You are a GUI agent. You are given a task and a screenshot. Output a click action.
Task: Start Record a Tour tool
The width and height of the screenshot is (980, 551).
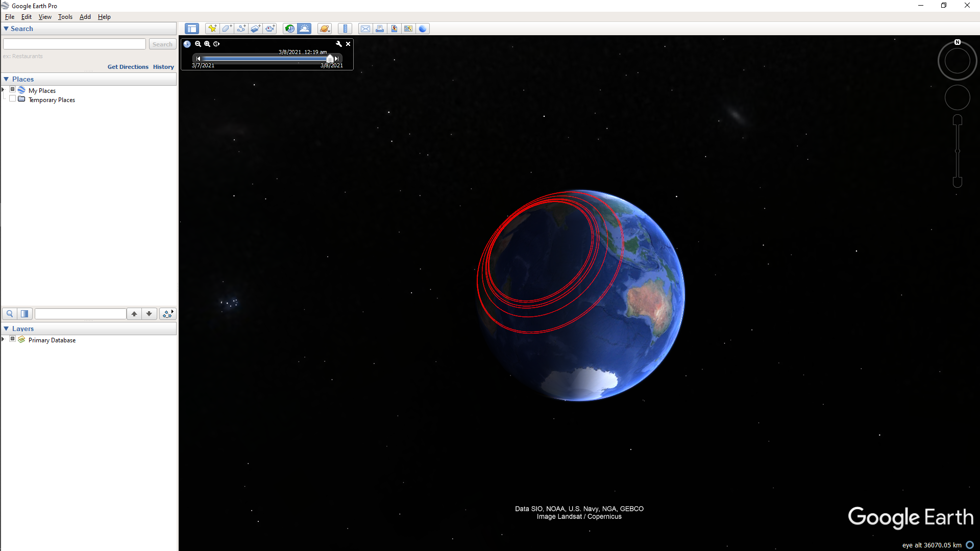(270, 29)
